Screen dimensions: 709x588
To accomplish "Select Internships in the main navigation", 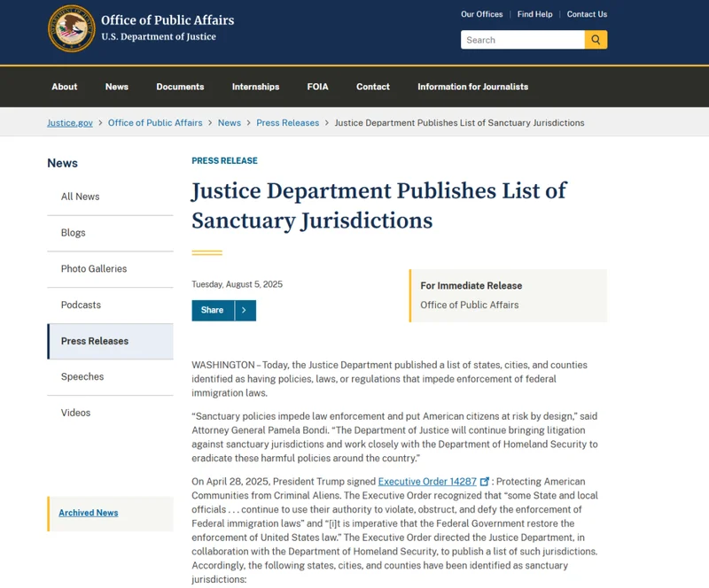I will pyautogui.click(x=255, y=87).
